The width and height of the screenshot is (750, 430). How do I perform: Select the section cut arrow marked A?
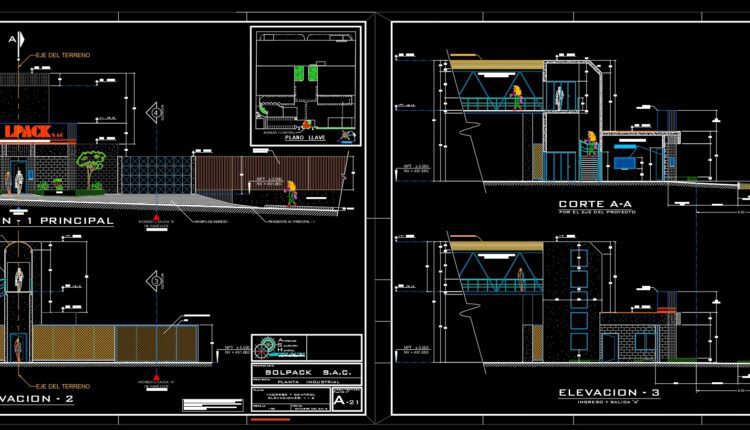point(17,40)
